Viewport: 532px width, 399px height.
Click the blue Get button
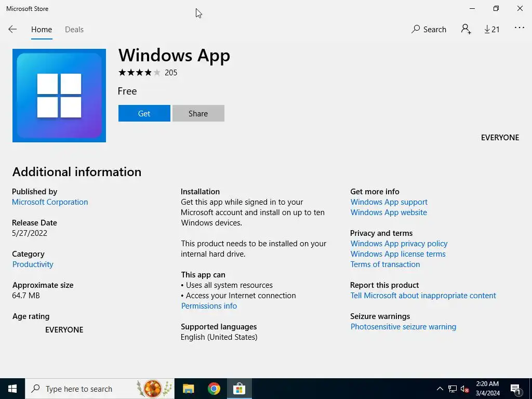144,113
